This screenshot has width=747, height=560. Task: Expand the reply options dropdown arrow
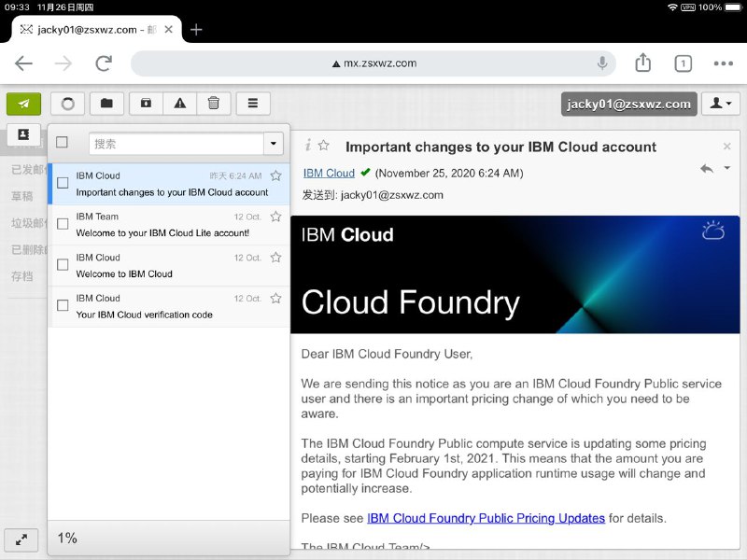pyautogui.click(x=727, y=168)
